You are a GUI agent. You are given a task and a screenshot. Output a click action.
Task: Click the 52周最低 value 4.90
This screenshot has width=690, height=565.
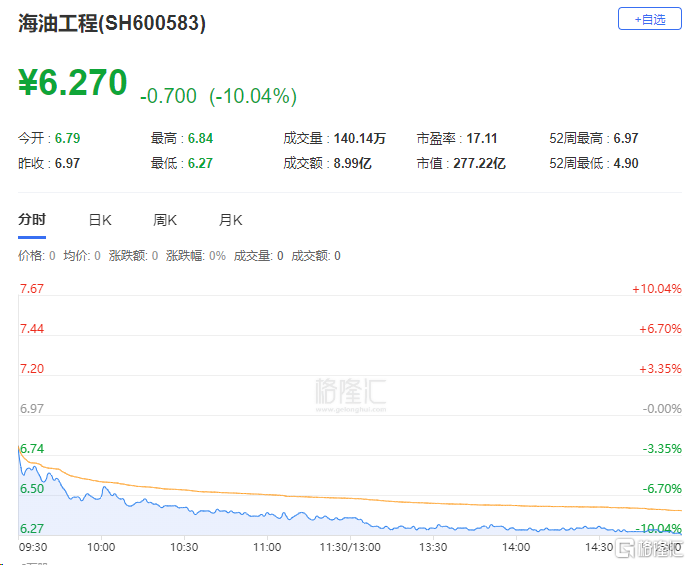coord(626,163)
